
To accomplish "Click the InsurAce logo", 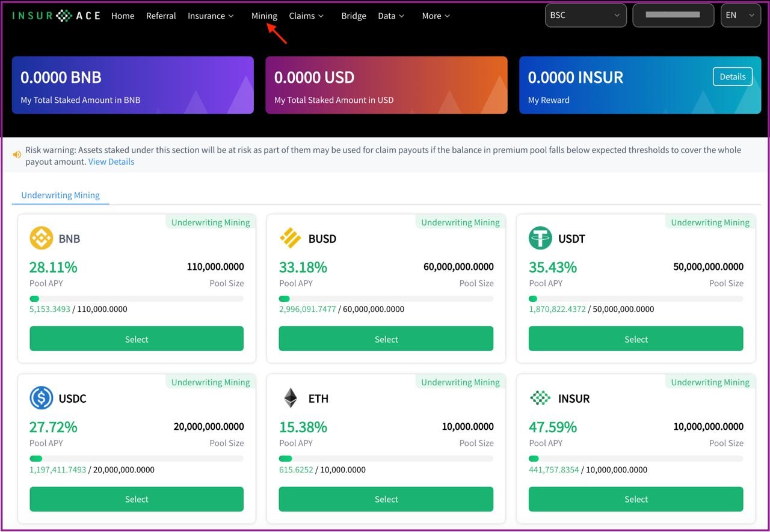I will point(56,16).
